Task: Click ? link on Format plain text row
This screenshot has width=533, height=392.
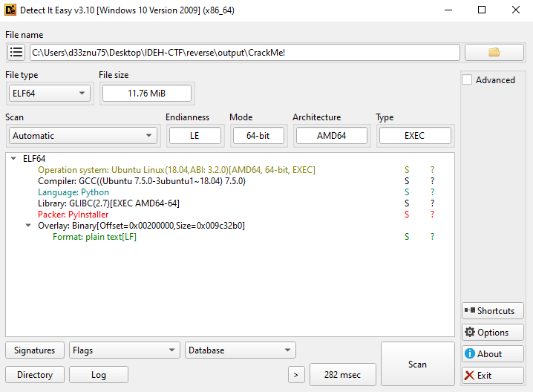Action: (432, 237)
